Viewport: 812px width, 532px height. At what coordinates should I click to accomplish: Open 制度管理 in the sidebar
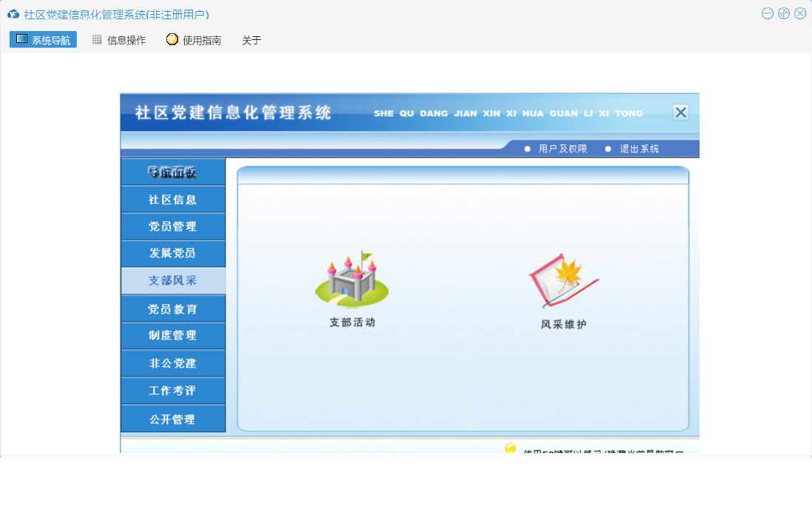(173, 336)
